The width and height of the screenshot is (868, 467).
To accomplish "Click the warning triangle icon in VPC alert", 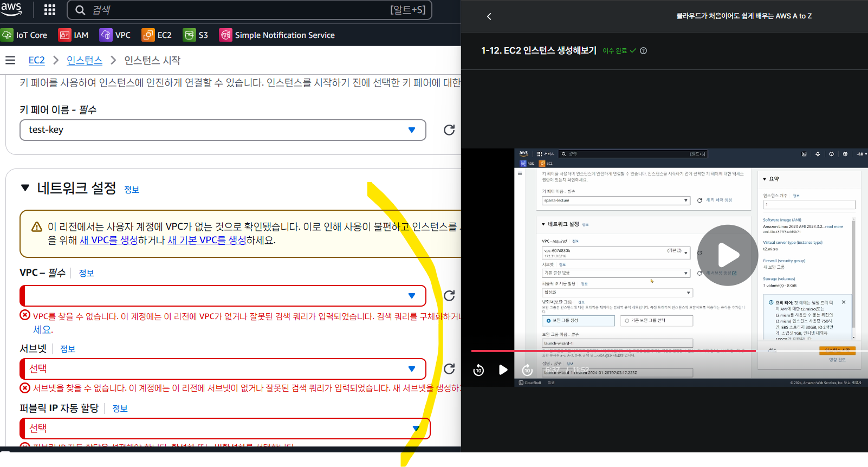I will (x=37, y=227).
